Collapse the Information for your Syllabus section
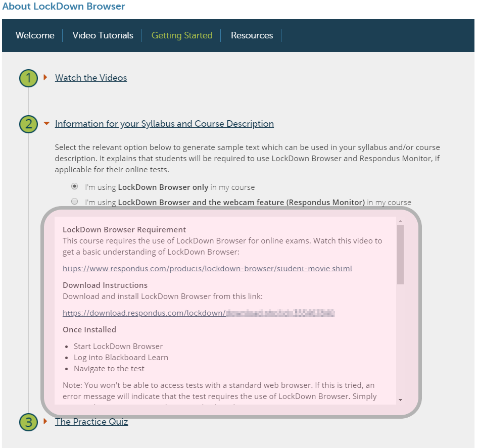 (x=164, y=124)
